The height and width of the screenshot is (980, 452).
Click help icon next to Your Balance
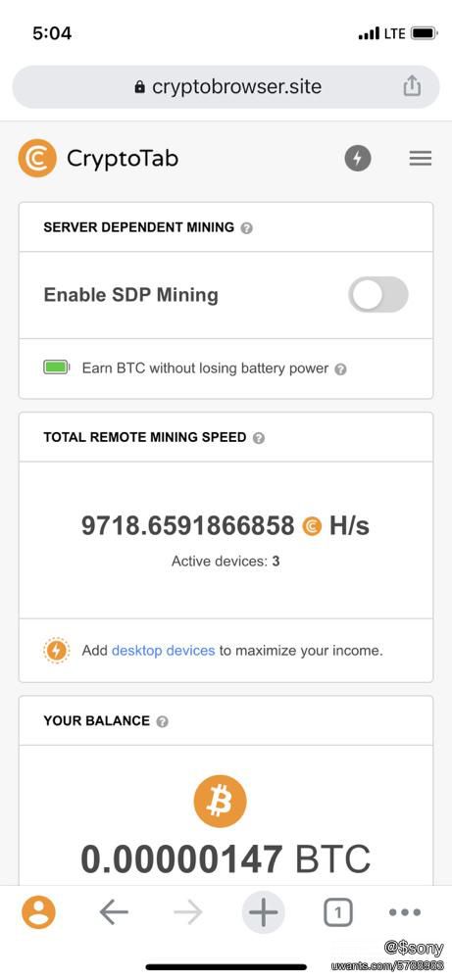click(x=162, y=722)
